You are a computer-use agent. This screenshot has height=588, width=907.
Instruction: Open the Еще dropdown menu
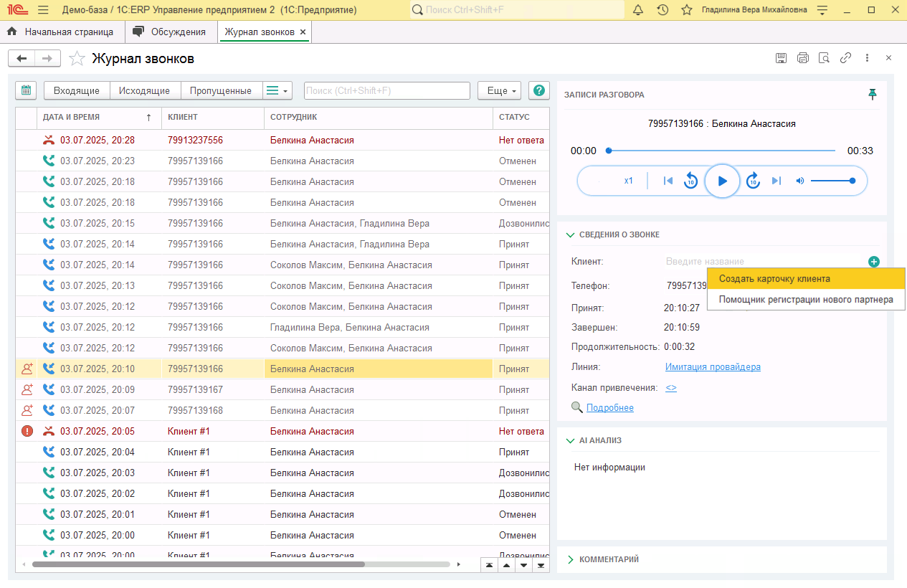point(498,90)
